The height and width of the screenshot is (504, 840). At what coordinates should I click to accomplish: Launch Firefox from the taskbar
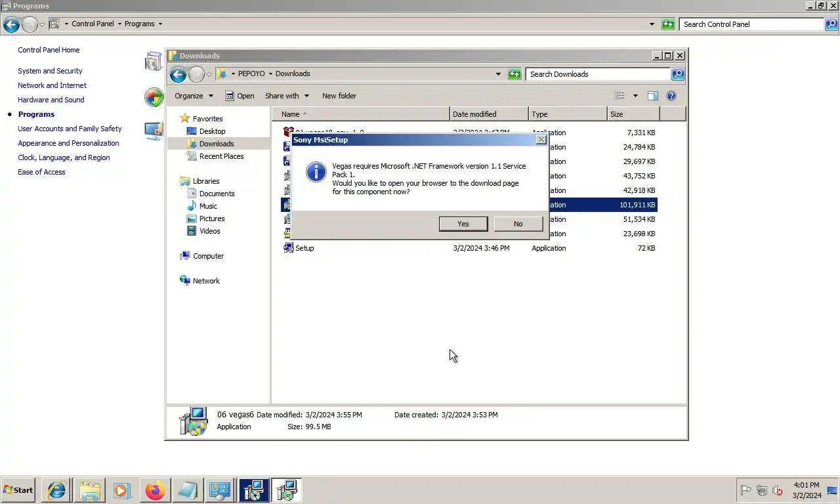tap(155, 490)
